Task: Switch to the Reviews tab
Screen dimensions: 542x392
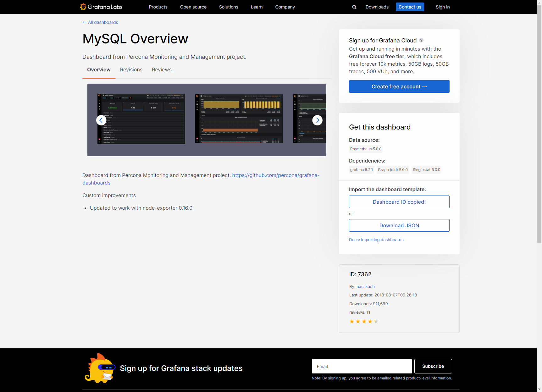Action: [x=162, y=70]
